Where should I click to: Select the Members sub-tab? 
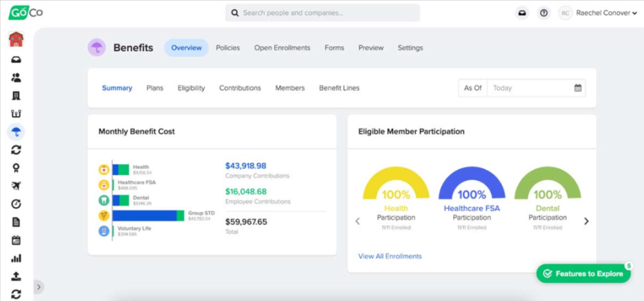[x=290, y=88]
